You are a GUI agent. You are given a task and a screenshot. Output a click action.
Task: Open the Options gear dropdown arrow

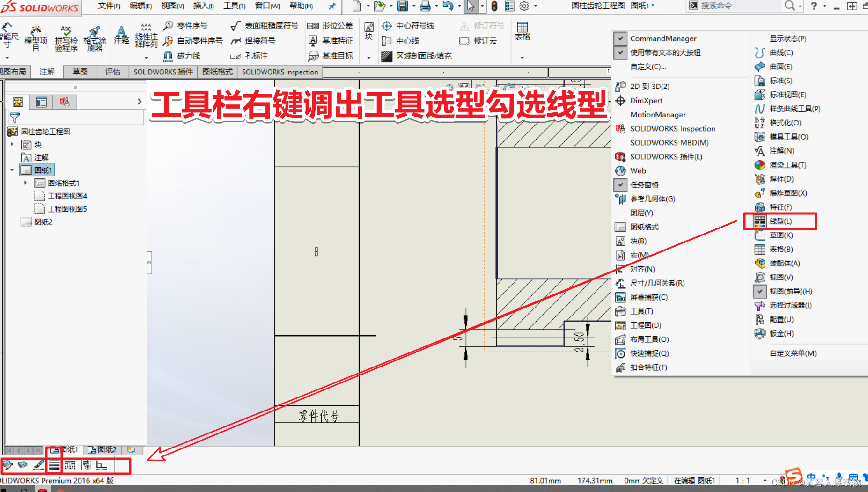point(536,6)
